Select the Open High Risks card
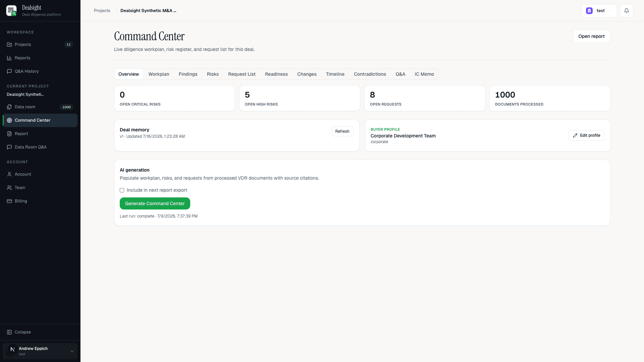644x362 pixels. coord(300,98)
